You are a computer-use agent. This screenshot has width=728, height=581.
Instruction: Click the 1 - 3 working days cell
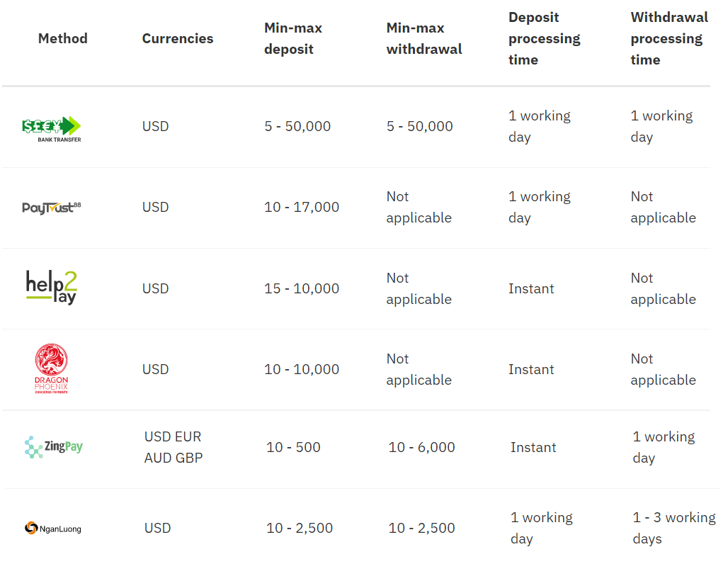(x=673, y=528)
